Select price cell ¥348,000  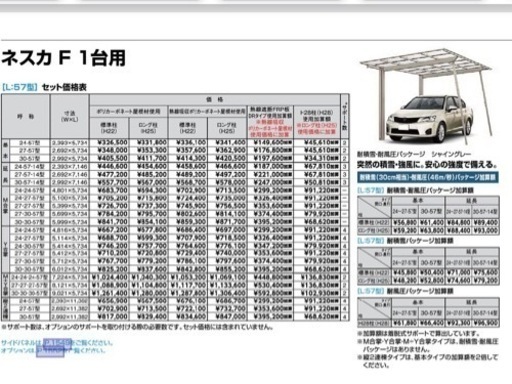coord(112,150)
